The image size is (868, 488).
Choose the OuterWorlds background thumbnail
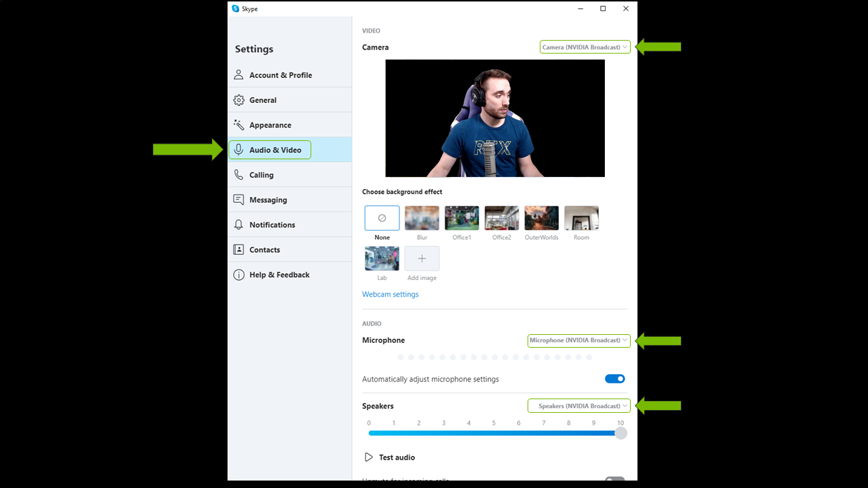point(541,218)
